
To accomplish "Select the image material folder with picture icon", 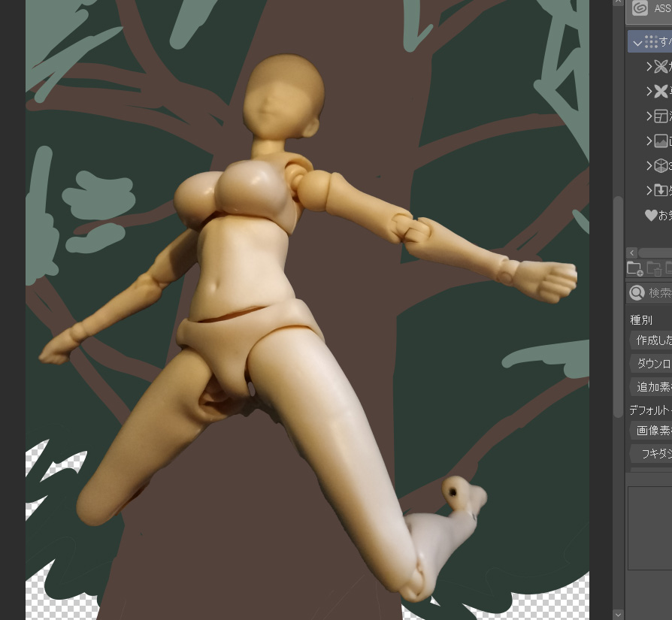I will pos(661,141).
